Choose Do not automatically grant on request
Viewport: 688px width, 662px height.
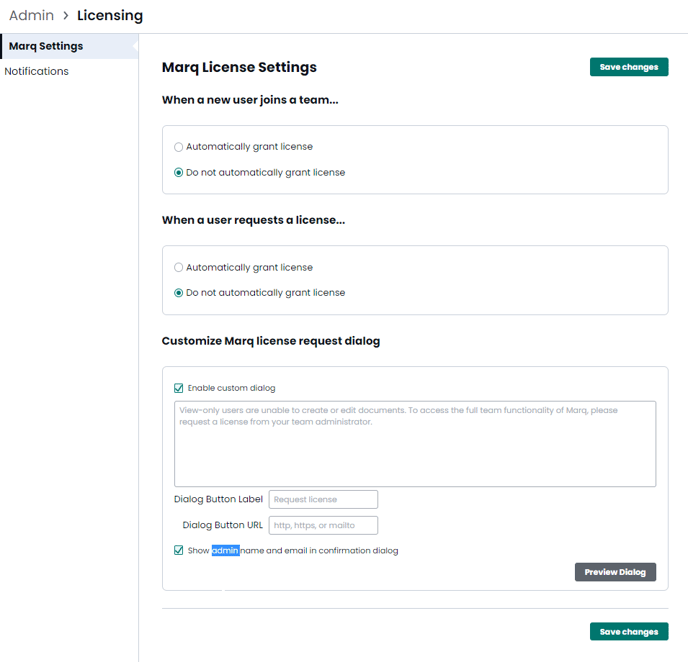click(x=179, y=293)
